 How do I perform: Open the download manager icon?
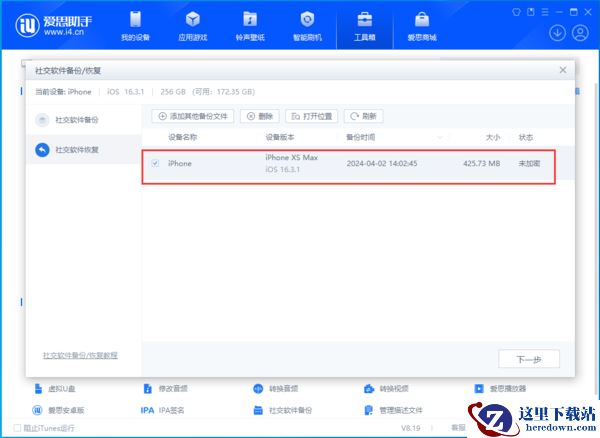pyautogui.click(x=558, y=33)
